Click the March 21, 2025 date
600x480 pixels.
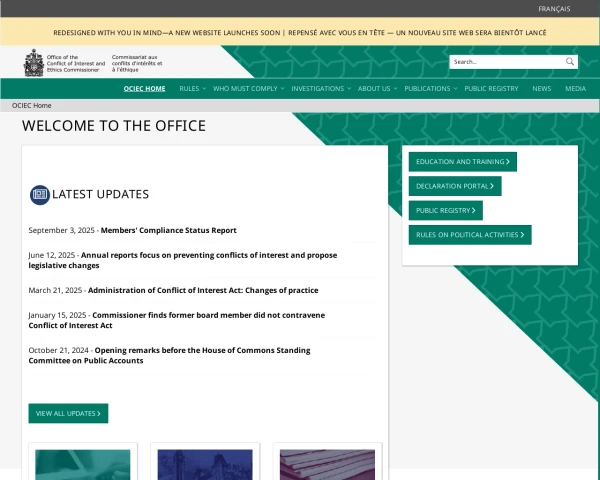point(55,291)
